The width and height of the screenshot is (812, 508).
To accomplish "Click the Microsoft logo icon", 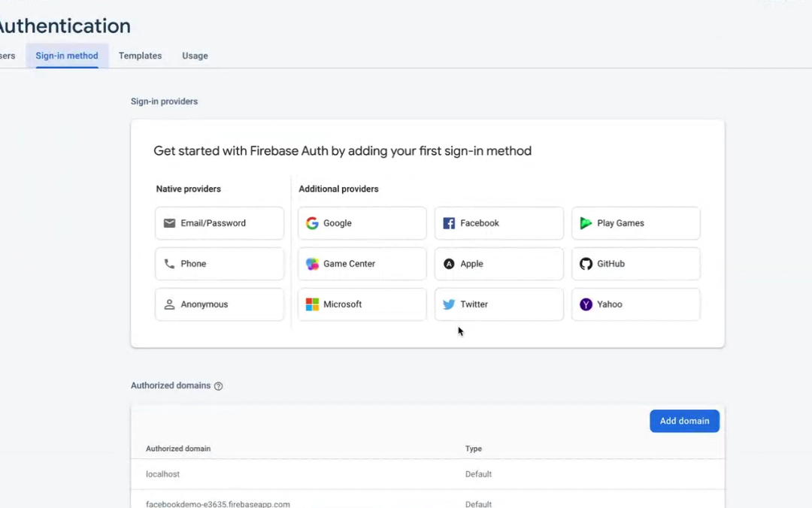I will [x=312, y=304].
